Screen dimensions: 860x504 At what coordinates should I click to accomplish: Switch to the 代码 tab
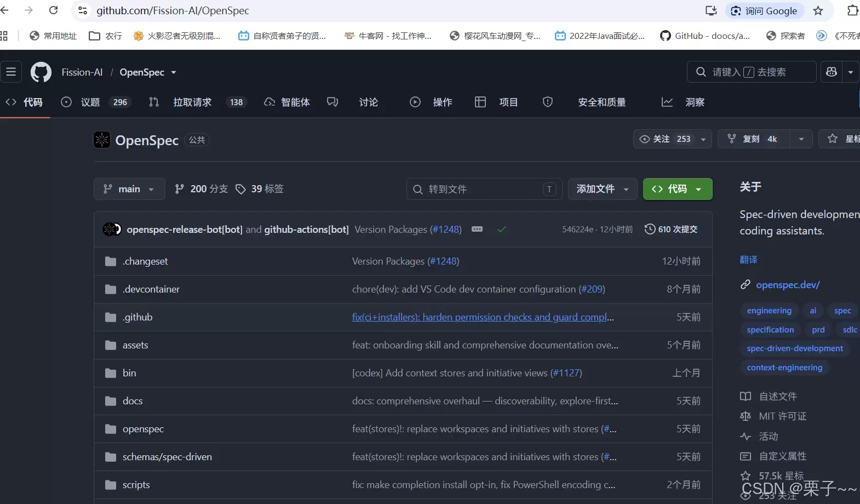click(24, 102)
